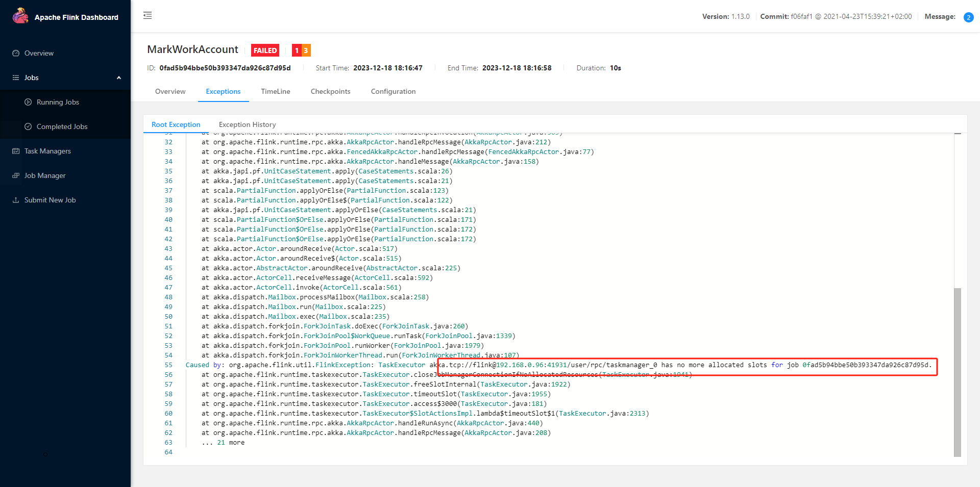Click the Version 1.13.0 text

(x=726, y=16)
